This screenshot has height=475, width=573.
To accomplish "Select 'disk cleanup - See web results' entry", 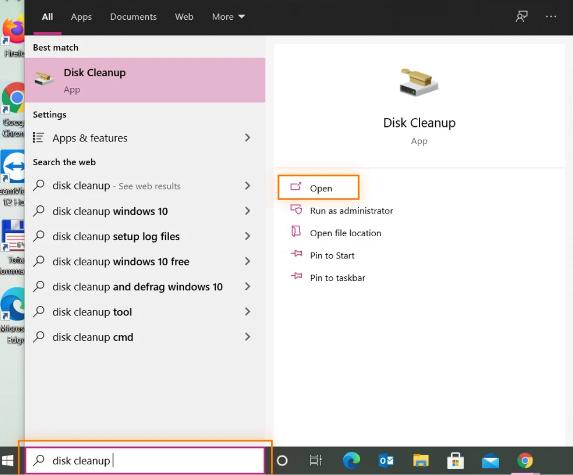I will point(145,186).
